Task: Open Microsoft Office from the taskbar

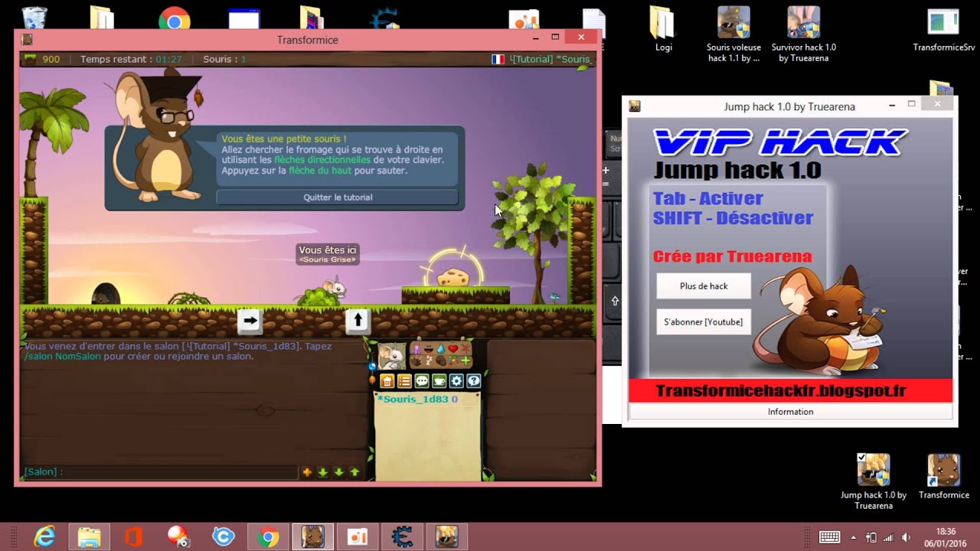Action: coord(134,537)
